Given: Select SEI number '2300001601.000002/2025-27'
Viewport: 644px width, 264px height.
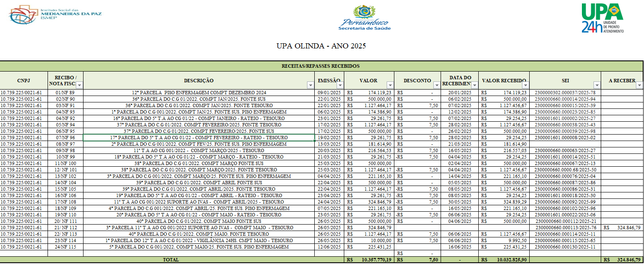Looking at the screenshot, I should click(x=565, y=118).
